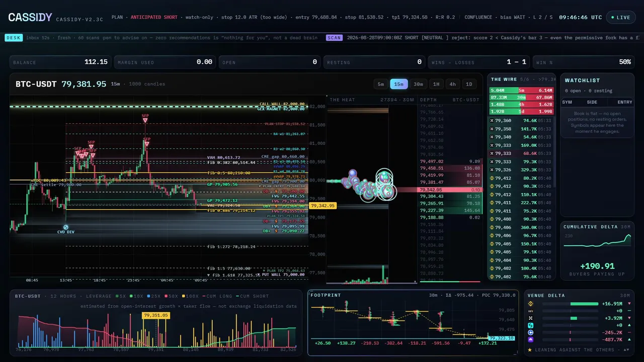The image size is (644, 362).
Task: Select the 1H chart timeframe
Action: click(x=436, y=84)
